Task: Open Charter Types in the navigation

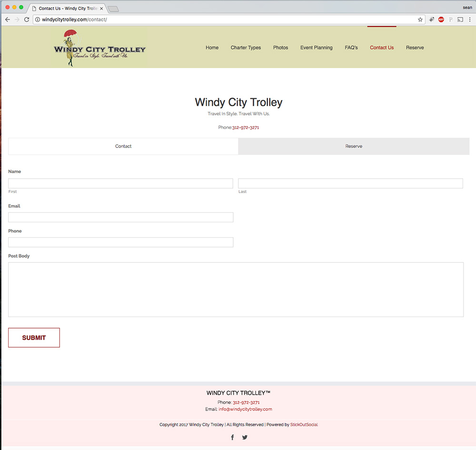Action: pos(246,48)
